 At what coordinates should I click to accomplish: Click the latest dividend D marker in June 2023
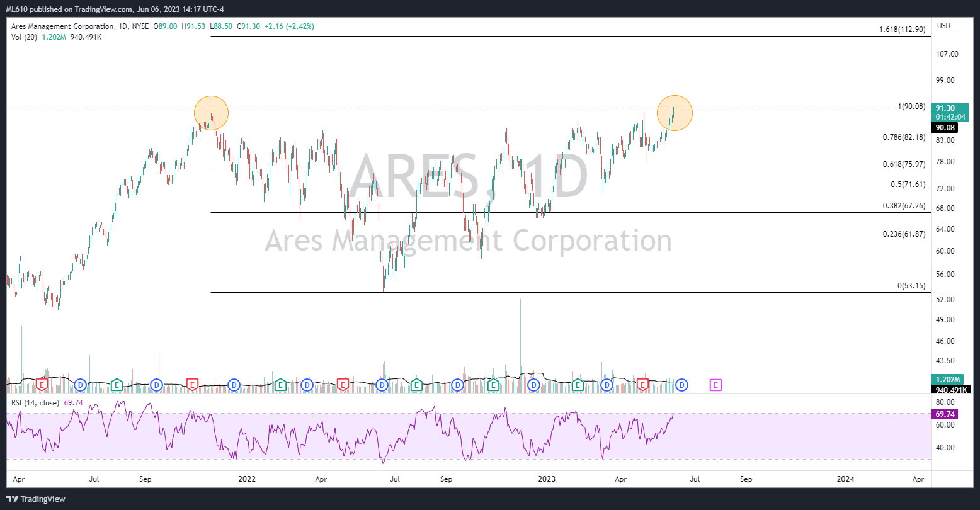(681, 384)
